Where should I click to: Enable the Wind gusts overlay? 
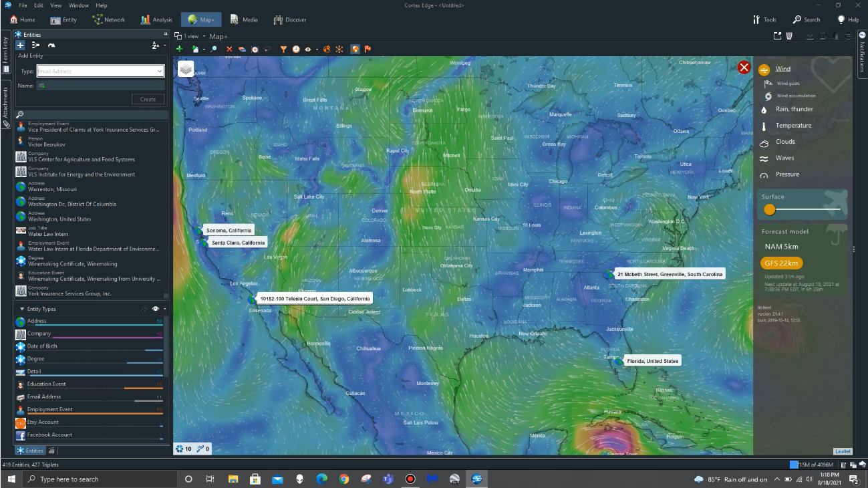790,83
